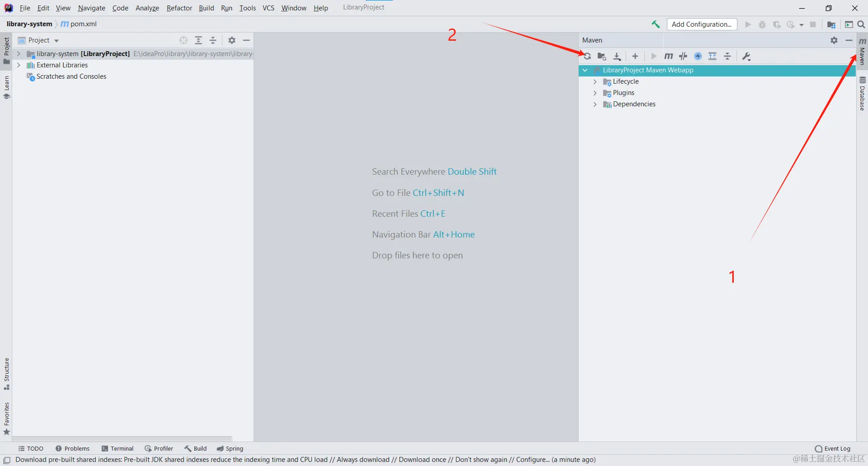Open Maven panel gear options
868x466 pixels.
click(834, 40)
